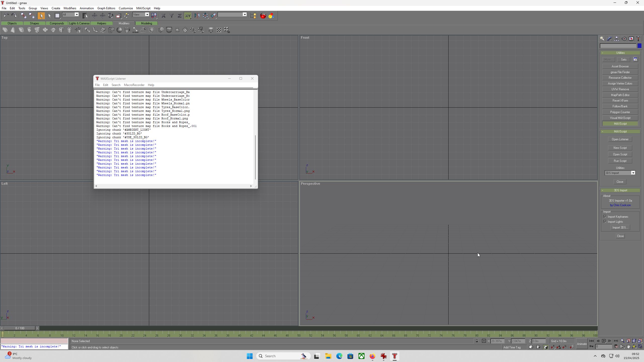Click the XForm modifier icon

click(135, 30)
